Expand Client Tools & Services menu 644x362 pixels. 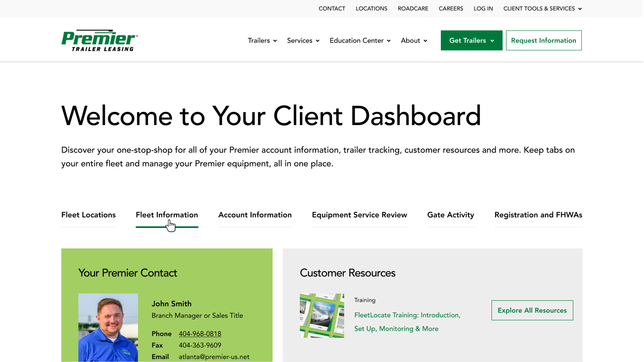click(543, 9)
